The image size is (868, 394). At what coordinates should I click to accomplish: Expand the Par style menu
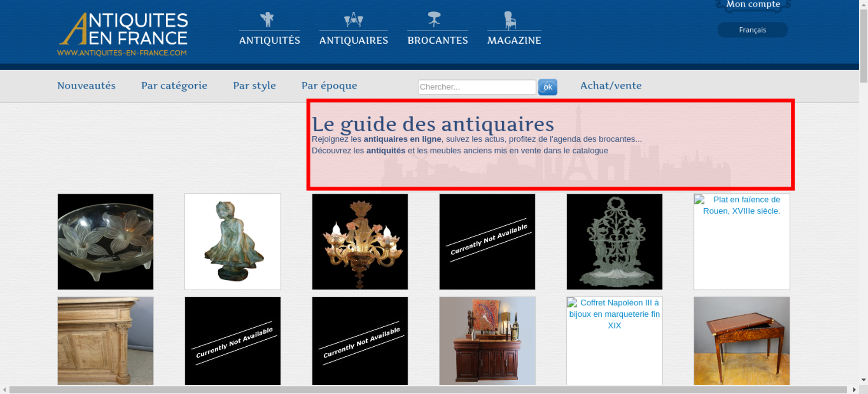[x=254, y=85]
